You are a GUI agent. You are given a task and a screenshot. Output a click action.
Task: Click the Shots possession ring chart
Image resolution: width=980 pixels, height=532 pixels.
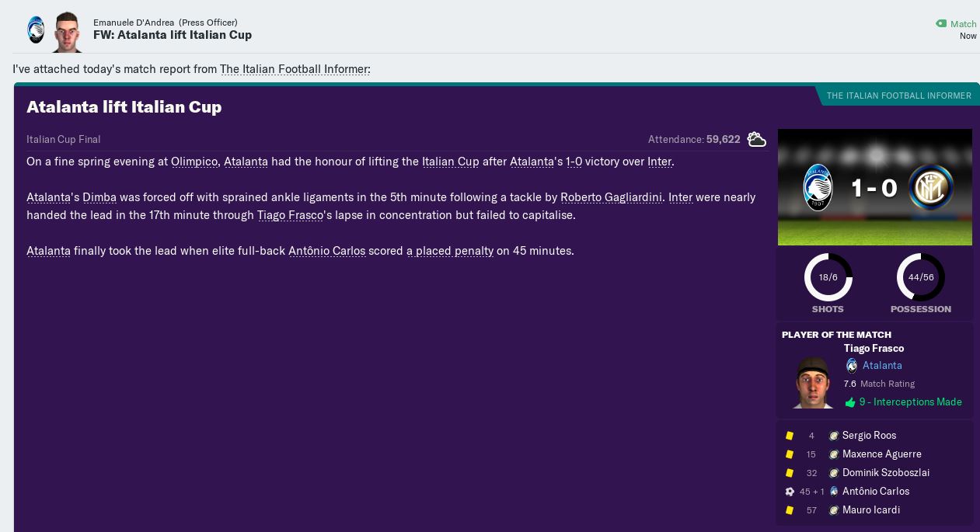(x=828, y=277)
